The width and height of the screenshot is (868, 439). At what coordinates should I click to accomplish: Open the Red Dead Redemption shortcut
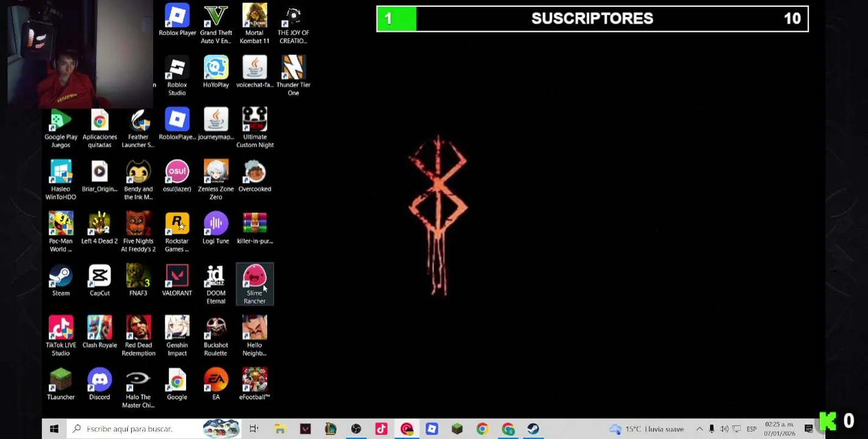(x=139, y=336)
